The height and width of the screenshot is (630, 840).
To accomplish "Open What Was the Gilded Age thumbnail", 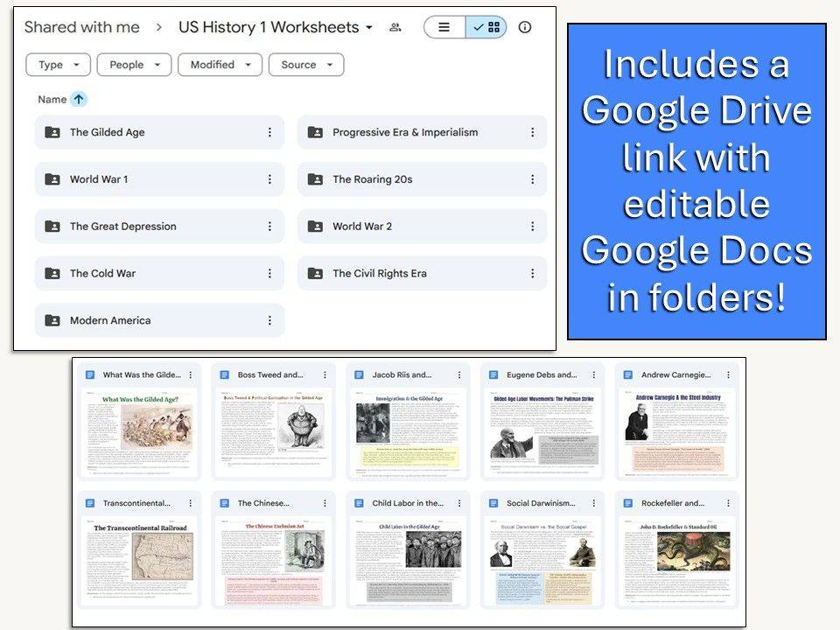I will (x=139, y=433).
